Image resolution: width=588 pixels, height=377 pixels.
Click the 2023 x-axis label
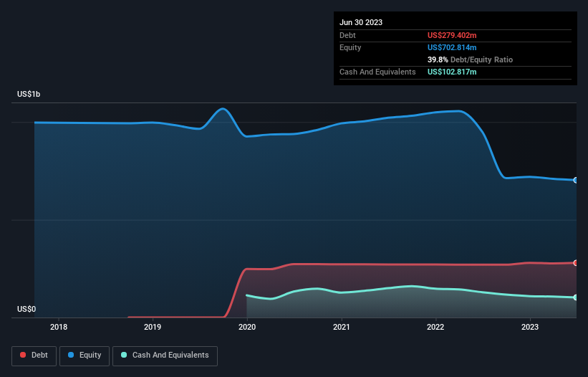(530, 327)
